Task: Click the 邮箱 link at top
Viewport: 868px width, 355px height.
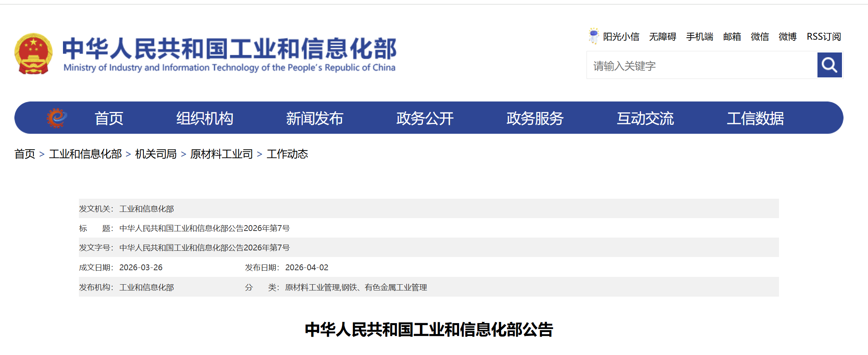Action: [x=732, y=37]
